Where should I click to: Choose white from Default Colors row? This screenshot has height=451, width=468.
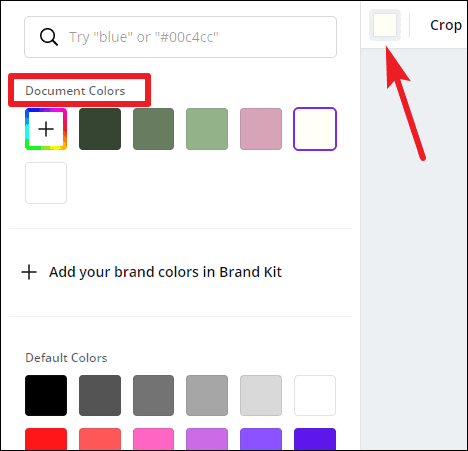click(x=315, y=395)
